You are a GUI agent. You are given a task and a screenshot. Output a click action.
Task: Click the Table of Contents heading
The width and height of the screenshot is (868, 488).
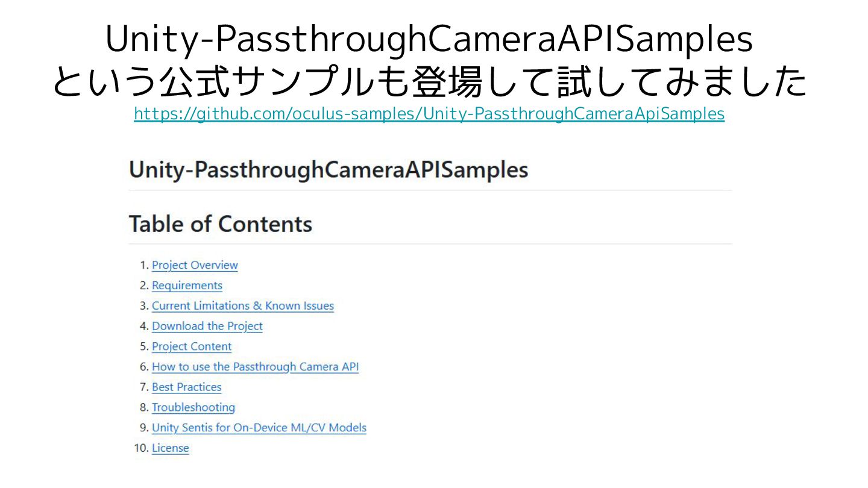221,224
